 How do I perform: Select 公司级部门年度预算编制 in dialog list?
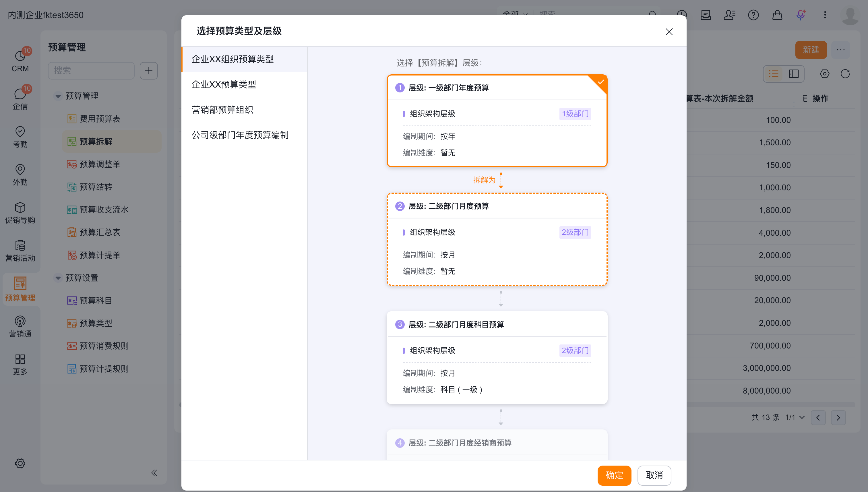[244, 135]
